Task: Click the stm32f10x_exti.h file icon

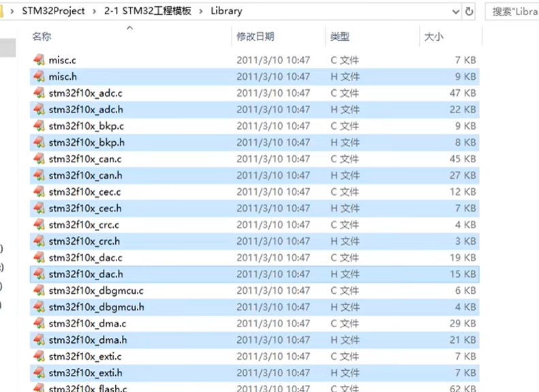Action: click(40, 373)
